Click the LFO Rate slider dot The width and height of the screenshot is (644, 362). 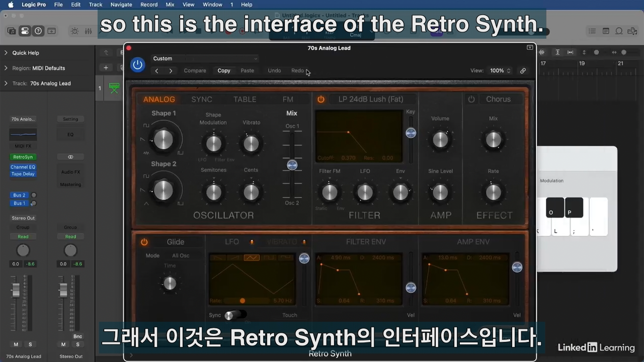243,301
